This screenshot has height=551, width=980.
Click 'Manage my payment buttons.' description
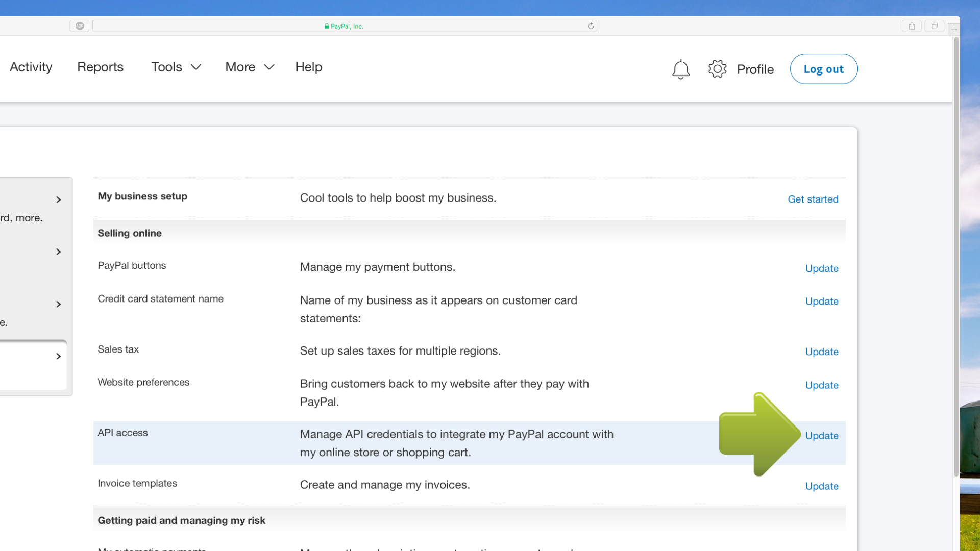tap(378, 267)
